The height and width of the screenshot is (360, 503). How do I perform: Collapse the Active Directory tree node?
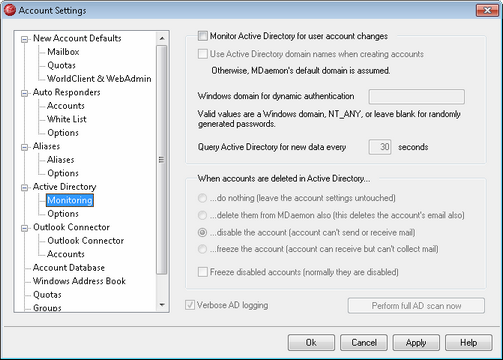point(24,188)
